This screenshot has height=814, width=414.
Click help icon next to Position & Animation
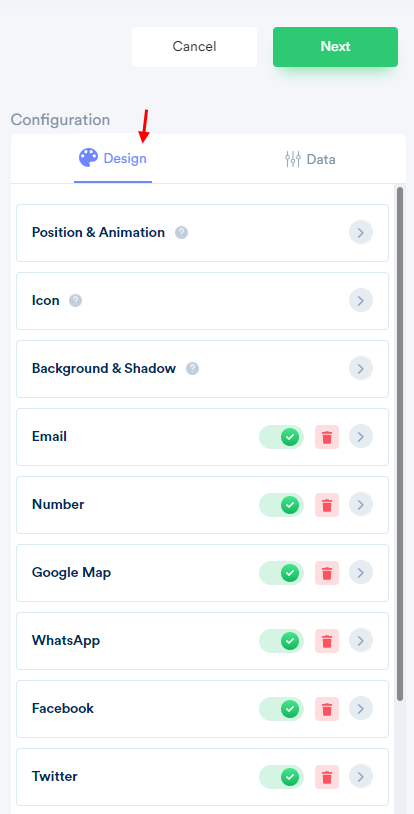pyautogui.click(x=181, y=233)
